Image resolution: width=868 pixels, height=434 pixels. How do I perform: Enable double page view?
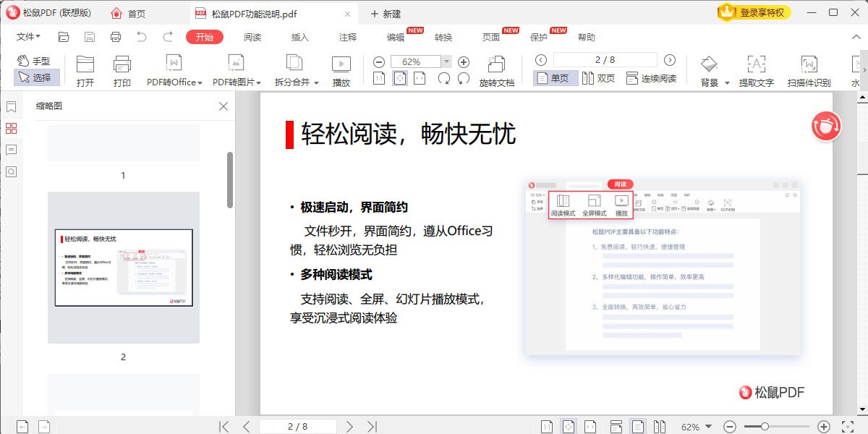tap(600, 78)
